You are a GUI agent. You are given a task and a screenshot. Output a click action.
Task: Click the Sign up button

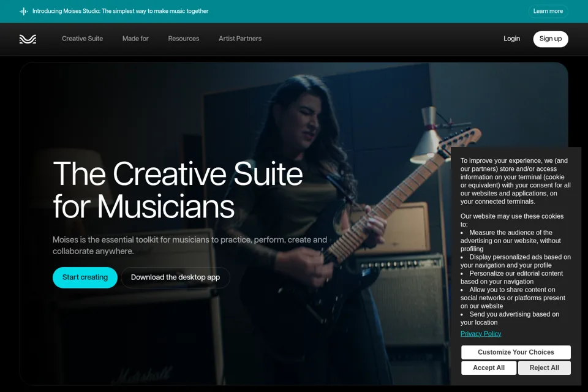pos(551,39)
